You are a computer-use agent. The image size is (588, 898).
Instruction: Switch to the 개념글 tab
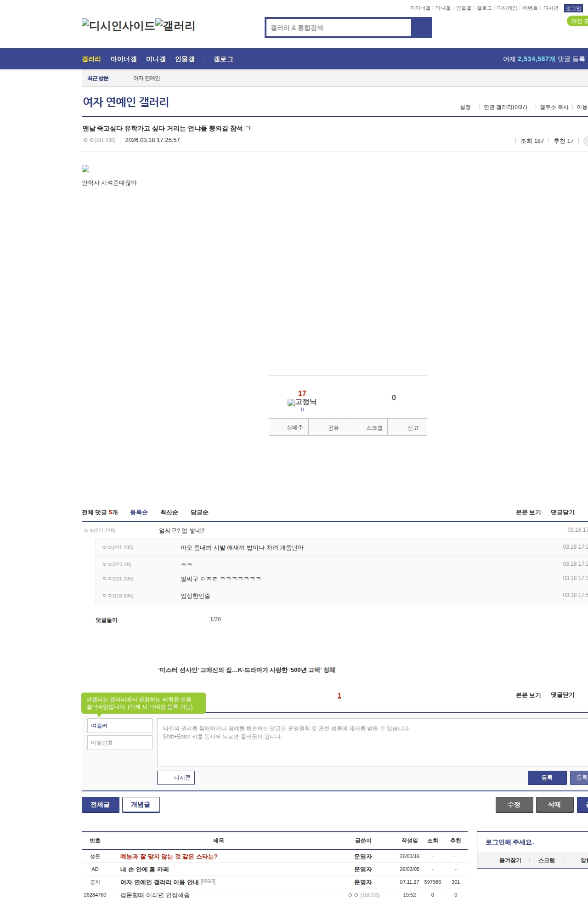pyautogui.click(x=141, y=804)
